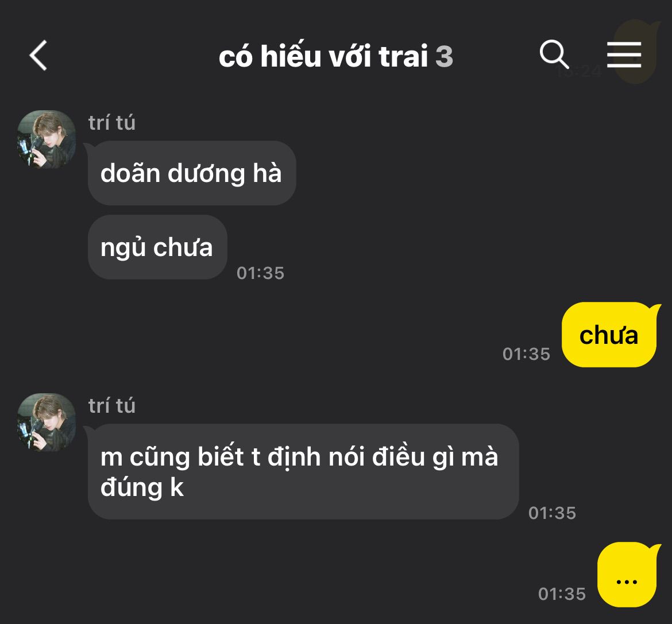Tap chat title có hiếu với trai
The image size is (672, 624).
323,56
